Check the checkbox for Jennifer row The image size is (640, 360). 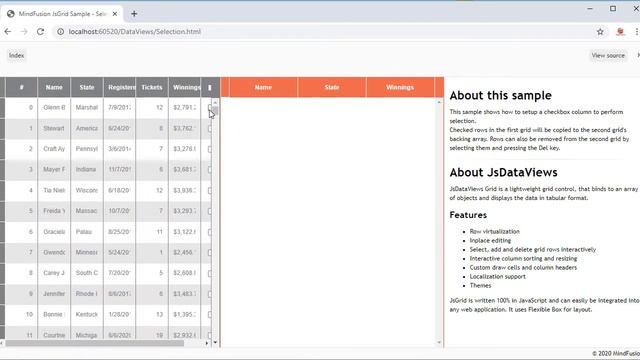[210, 294]
